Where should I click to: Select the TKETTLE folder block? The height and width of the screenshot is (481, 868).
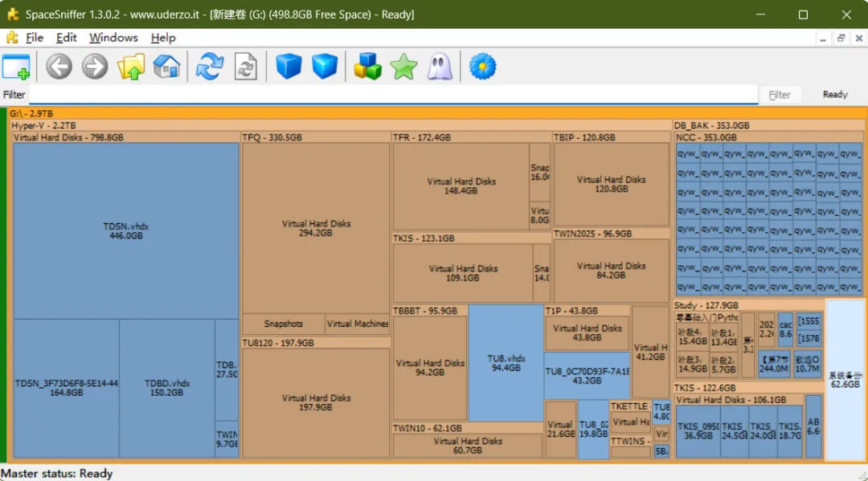630,418
